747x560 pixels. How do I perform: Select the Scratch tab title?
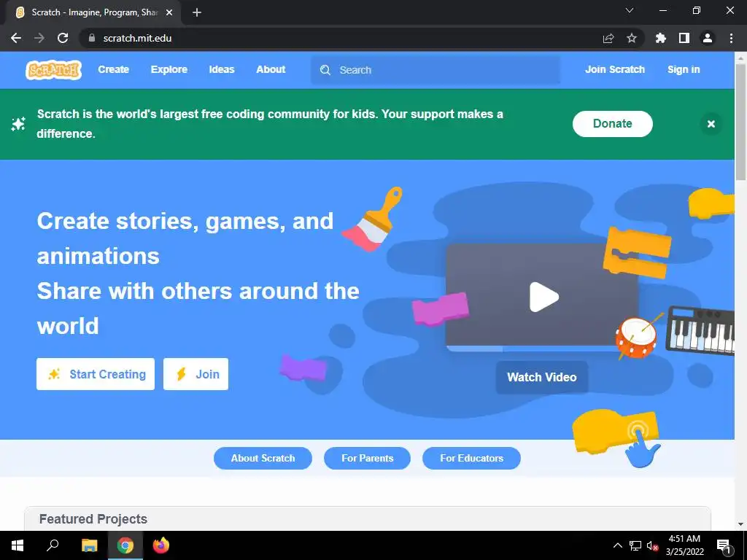coord(94,12)
